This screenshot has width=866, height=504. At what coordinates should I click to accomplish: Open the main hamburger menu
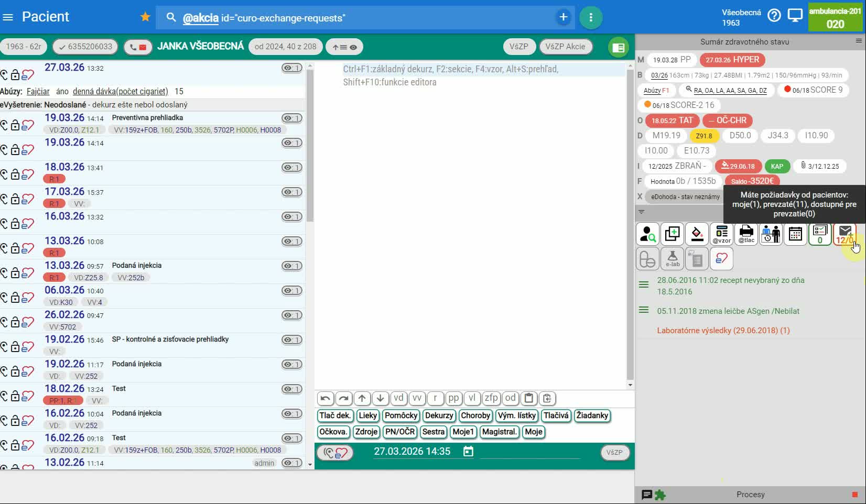tap(8, 17)
